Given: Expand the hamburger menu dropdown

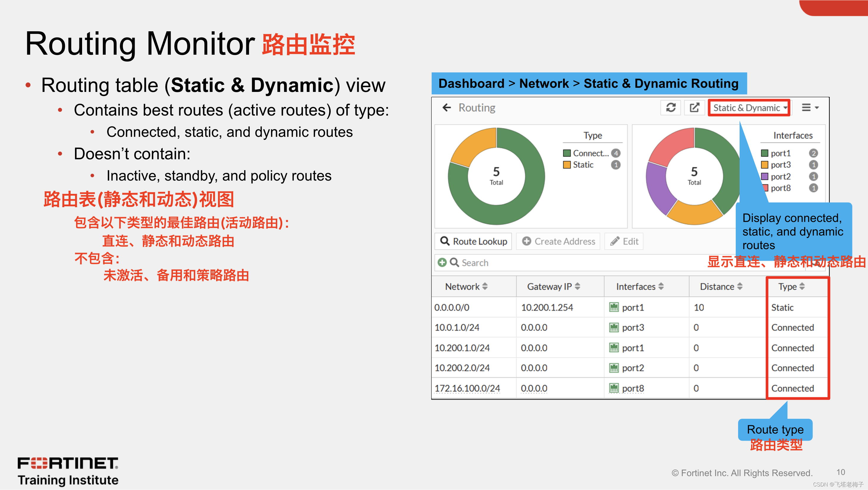Looking at the screenshot, I should tap(809, 108).
